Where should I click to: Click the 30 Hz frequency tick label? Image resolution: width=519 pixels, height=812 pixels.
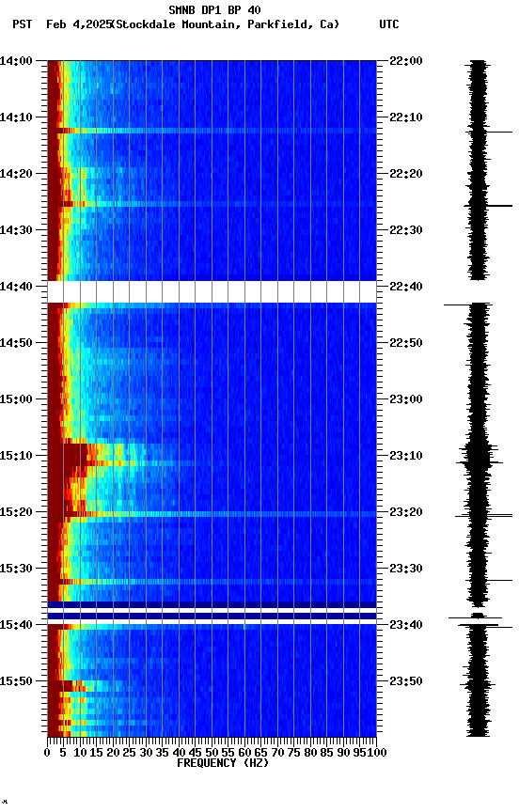point(146,753)
